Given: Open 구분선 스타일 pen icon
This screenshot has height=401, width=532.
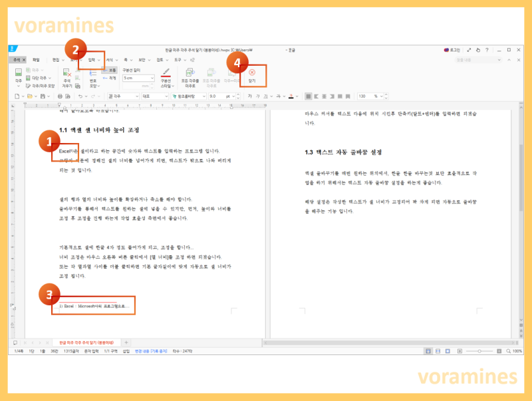Looking at the screenshot, I should 166,78.
